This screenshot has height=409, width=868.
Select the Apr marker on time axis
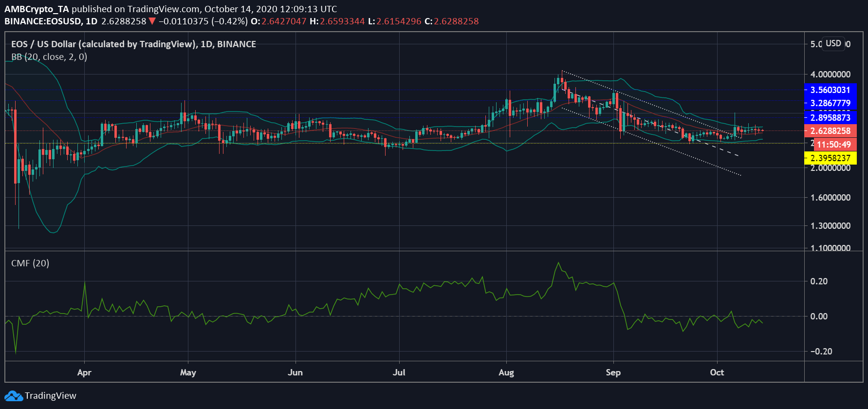click(84, 372)
